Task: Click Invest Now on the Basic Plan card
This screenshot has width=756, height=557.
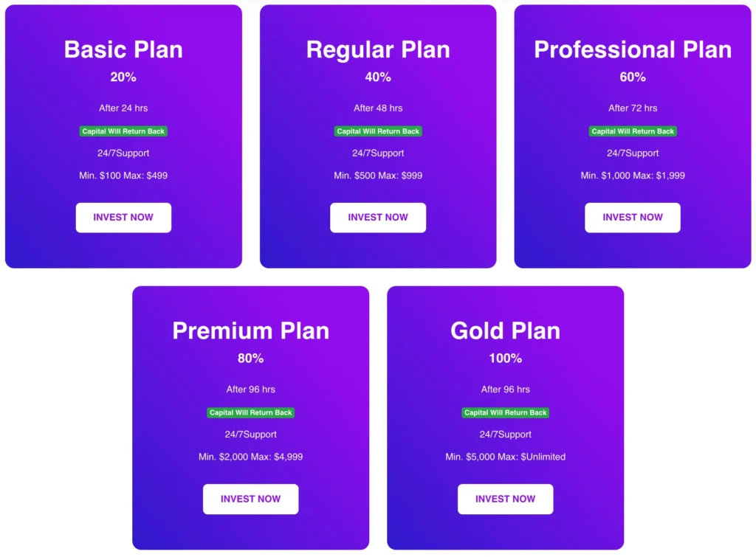Action: tap(123, 218)
